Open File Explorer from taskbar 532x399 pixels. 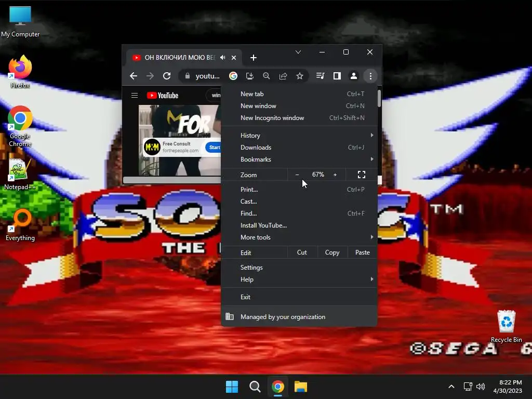[x=301, y=387]
